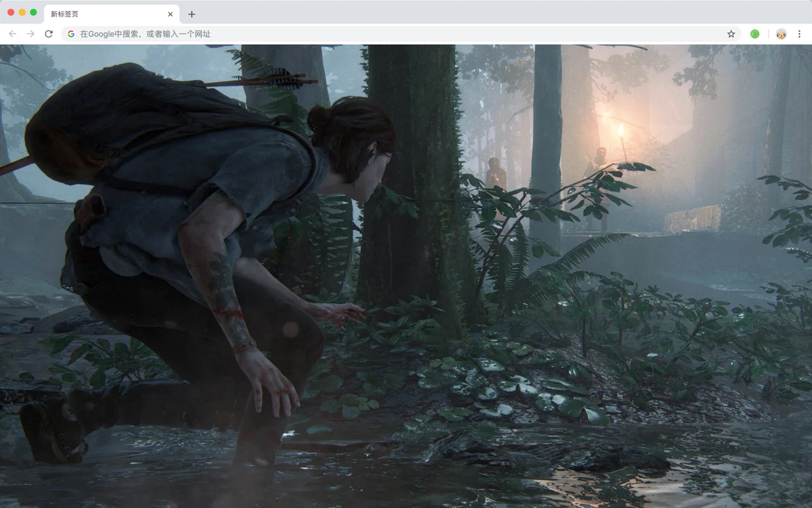Open the Chrome three-dot menu

click(x=799, y=34)
